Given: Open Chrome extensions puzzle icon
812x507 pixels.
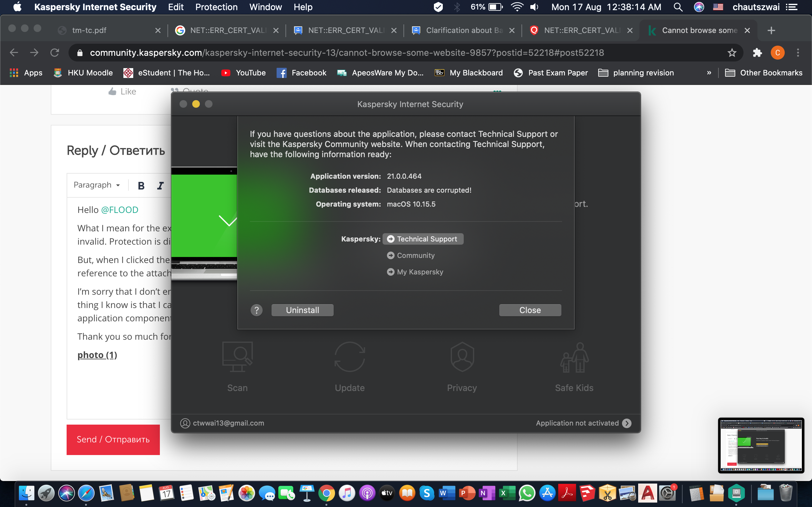Looking at the screenshot, I should 757,53.
